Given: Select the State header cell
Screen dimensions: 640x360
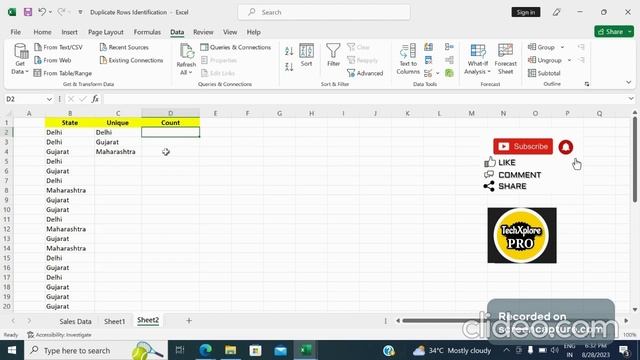Looking at the screenshot, I should coord(70,122).
